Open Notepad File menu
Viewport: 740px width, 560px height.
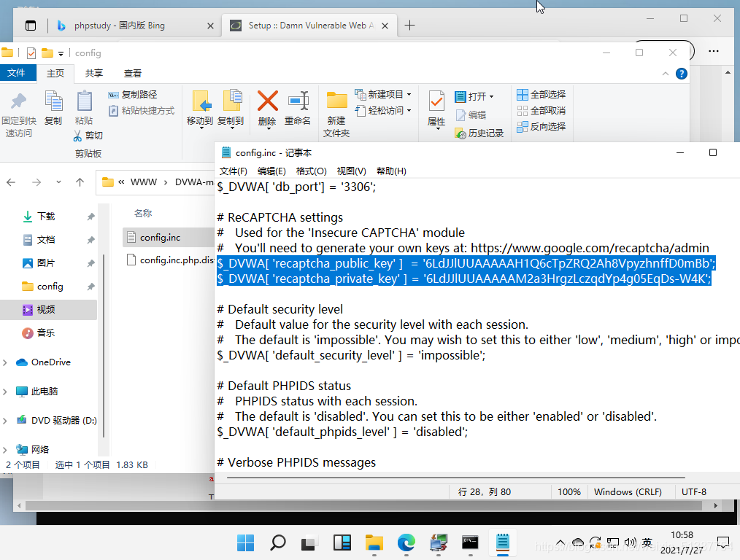tap(233, 171)
